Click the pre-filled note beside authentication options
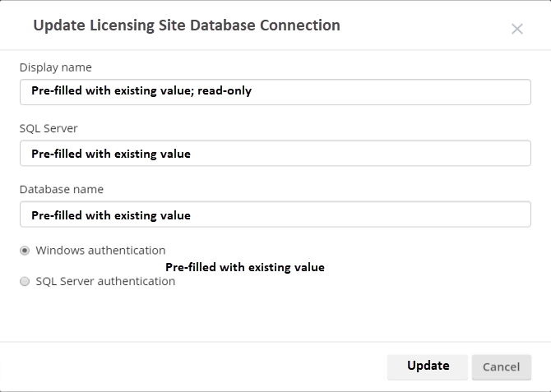 click(x=244, y=267)
